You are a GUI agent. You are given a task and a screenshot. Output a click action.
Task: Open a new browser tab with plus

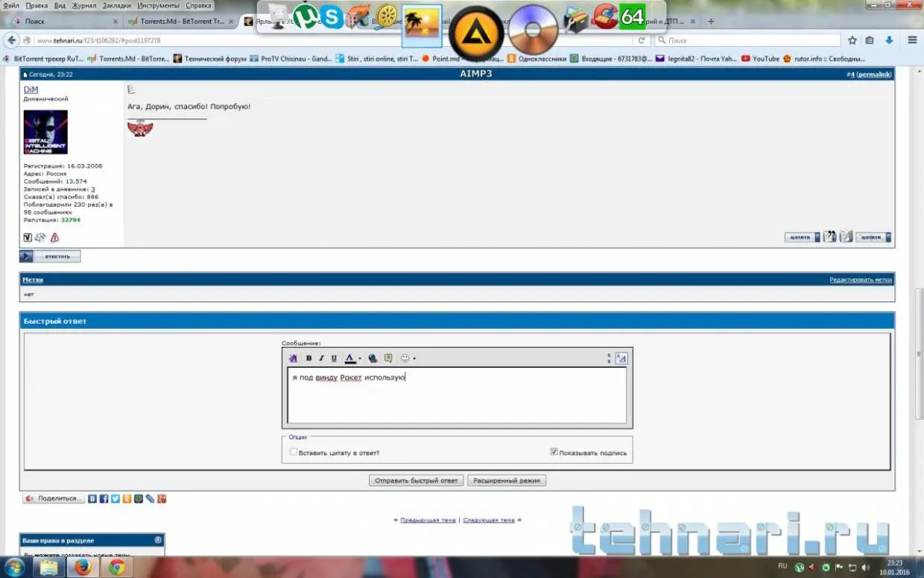(x=711, y=22)
